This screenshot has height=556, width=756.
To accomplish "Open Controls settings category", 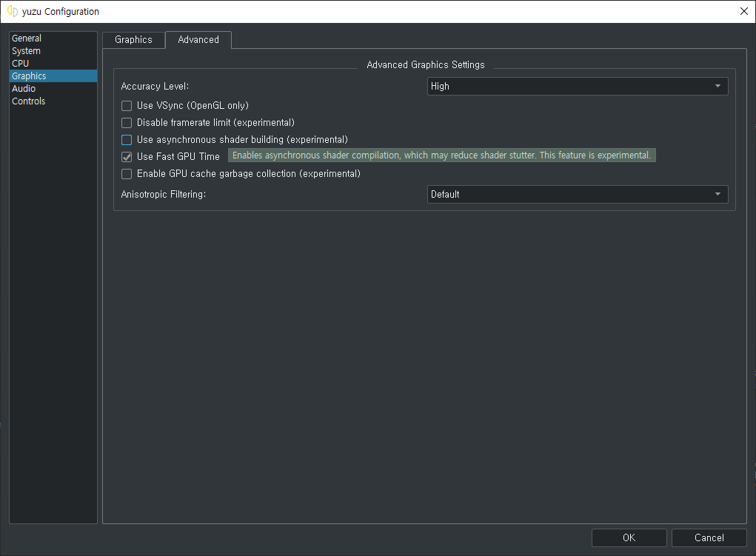I will click(x=53, y=101).
